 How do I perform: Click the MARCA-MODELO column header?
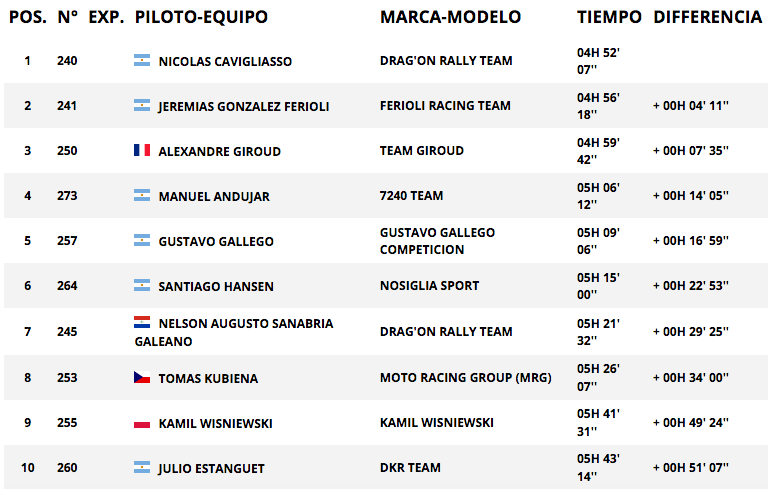point(450,17)
